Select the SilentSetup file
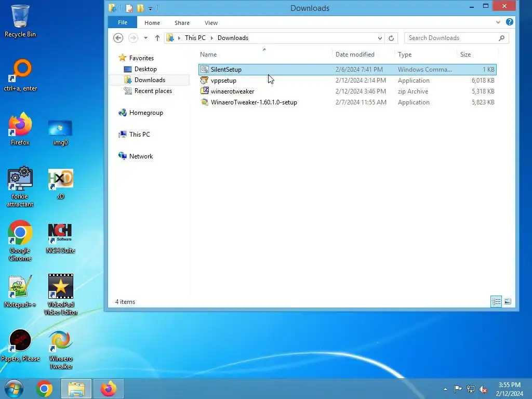This screenshot has height=399, width=532. tap(348, 69)
